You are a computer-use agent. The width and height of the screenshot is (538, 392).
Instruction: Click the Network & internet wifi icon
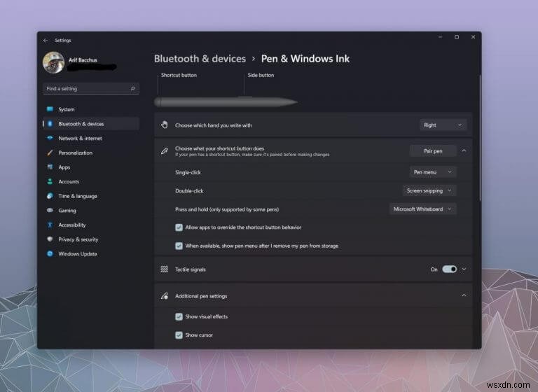50,138
